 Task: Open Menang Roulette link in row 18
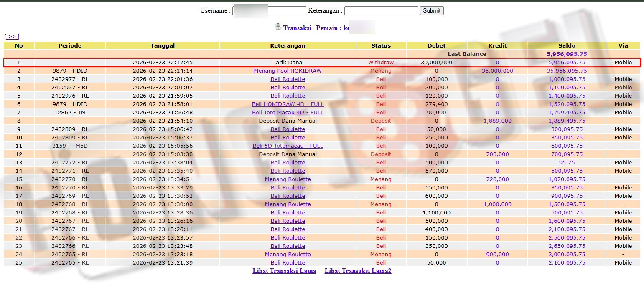[288, 204]
